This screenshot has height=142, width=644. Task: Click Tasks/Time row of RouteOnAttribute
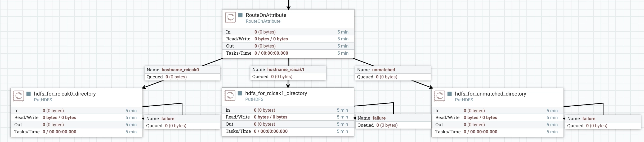tap(288, 53)
